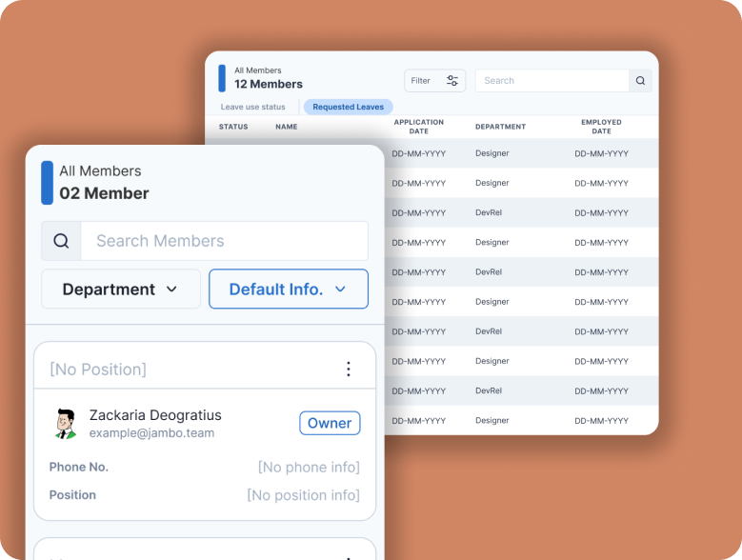Viewport: 742px width, 560px height.
Task: Click the [No phone info] value
Action: pyautogui.click(x=309, y=468)
